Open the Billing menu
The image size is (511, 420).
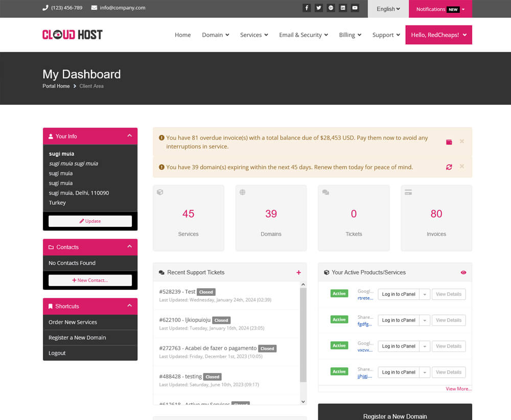(x=350, y=35)
